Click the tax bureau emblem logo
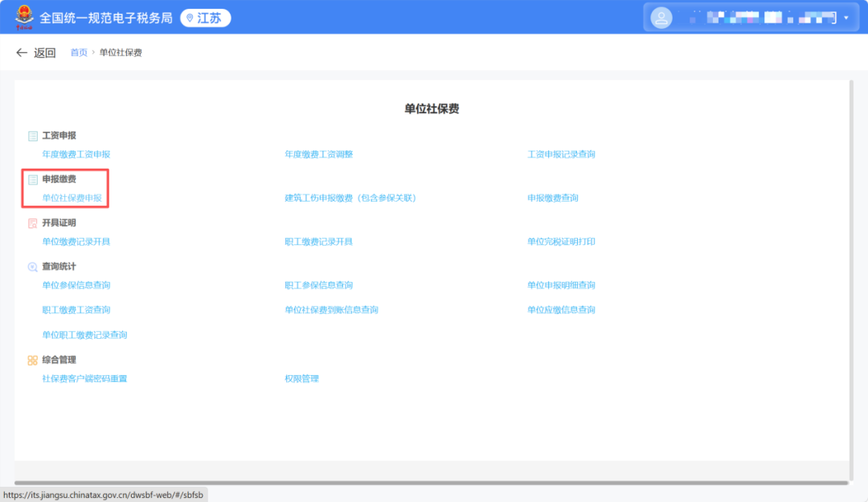This screenshot has width=868, height=502. coord(24,17)
